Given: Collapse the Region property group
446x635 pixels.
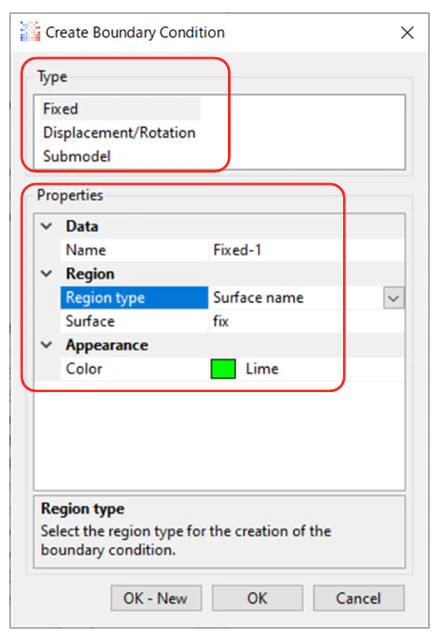Looking at the screenshot, I should [x=47, y=274].
